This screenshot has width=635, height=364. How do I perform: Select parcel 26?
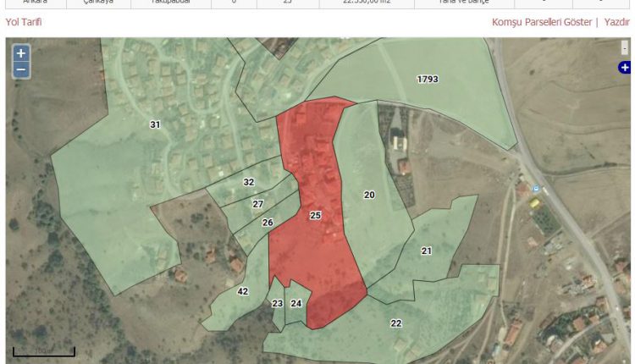268,223
